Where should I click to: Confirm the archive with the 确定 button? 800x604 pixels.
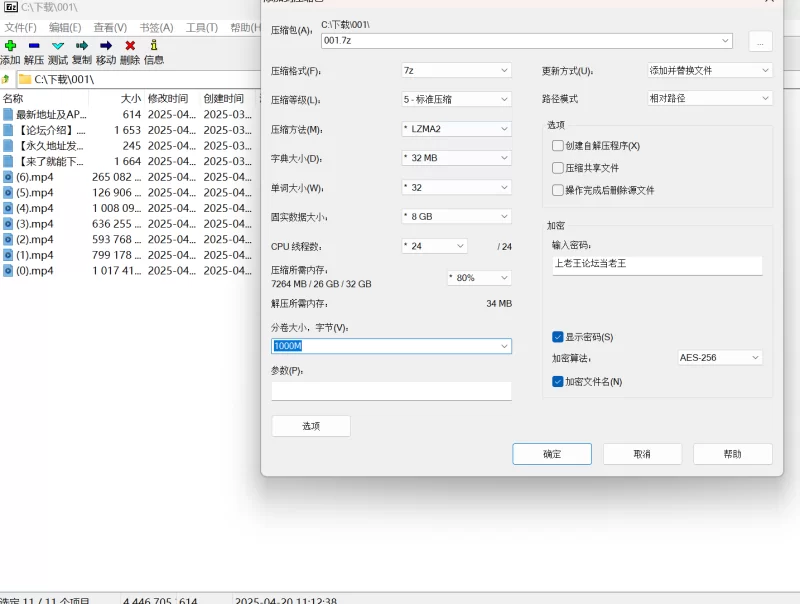click(x=552, y=454)
